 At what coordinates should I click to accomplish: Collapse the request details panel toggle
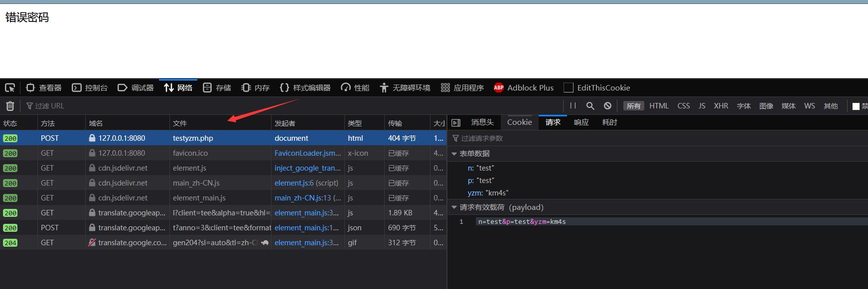455,122
